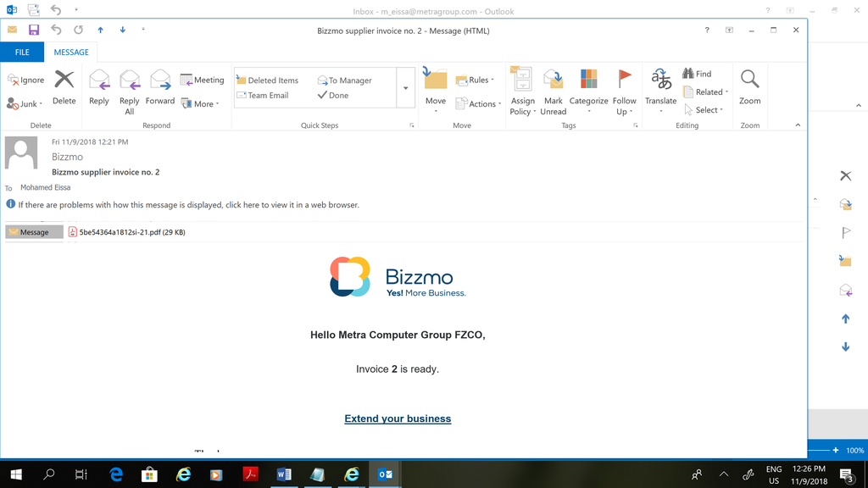Click the web browser info bar message
This screenshot has width=868, height=488.
[188, 205]
